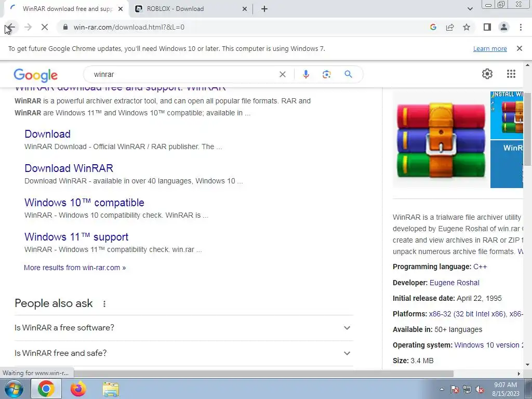Image resolution: width=532 pixels, height=399 pixels.
Task: Start voice search with the microphone
Action: coord(305,74)
